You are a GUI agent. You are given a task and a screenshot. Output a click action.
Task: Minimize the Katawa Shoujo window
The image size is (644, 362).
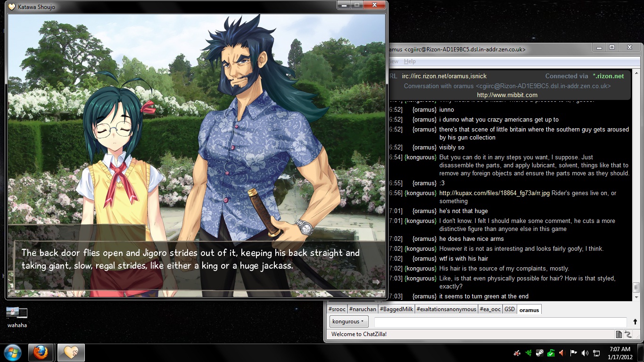click(x=345, y=5)
